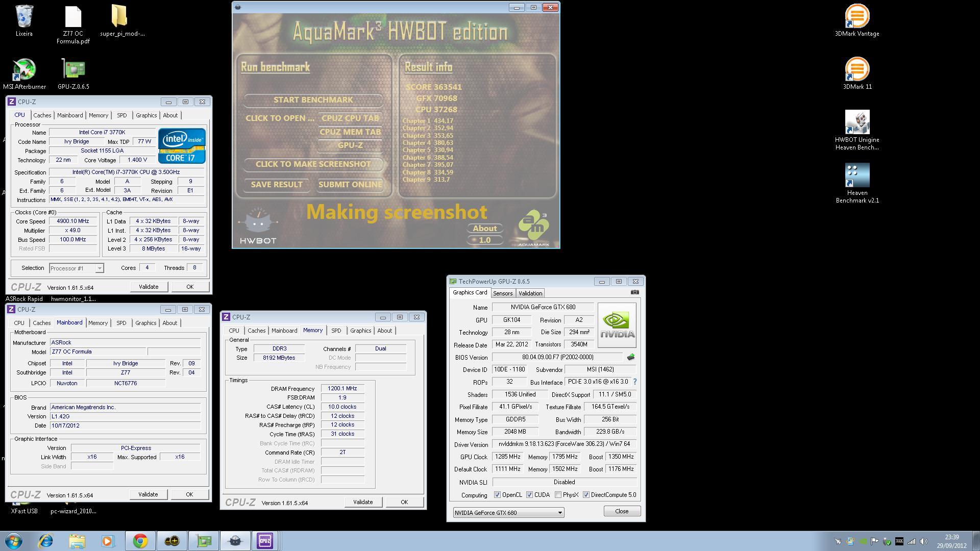Click the Close button in GPU-Z
Screen dimensions: 980x551
coord(622,511)
